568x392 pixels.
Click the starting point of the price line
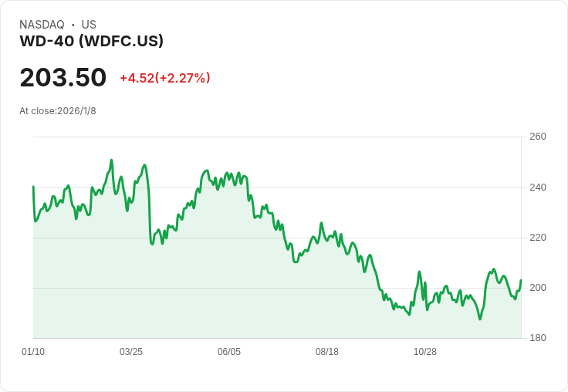point(33,187)
